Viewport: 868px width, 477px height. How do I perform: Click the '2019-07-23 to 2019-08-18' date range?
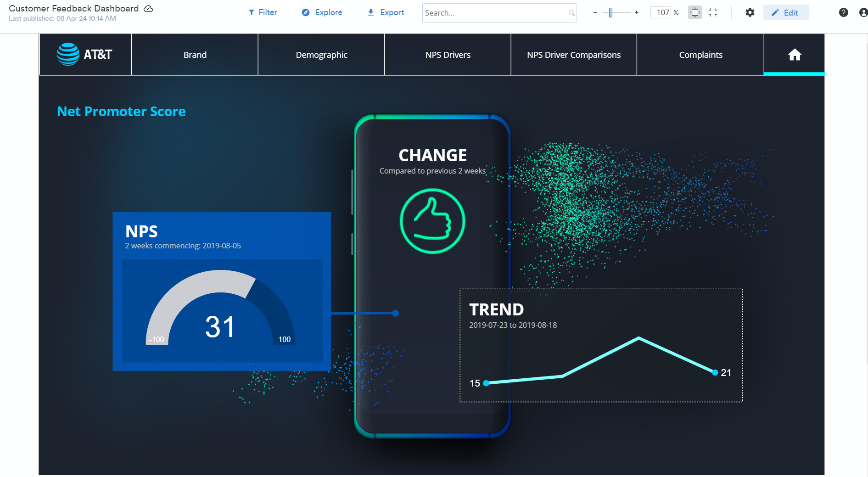(x=513, y=325)
